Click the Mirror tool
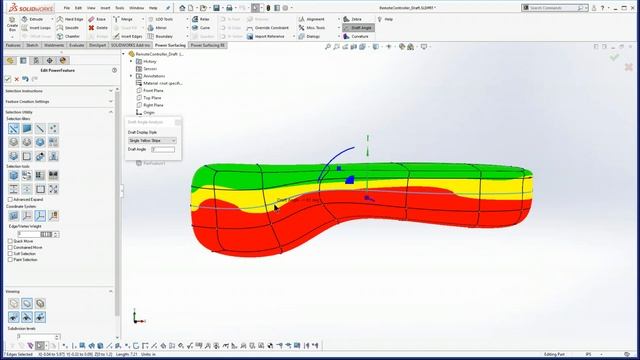The width and height of the screenshot is (640, 360). tap(157, 28)
